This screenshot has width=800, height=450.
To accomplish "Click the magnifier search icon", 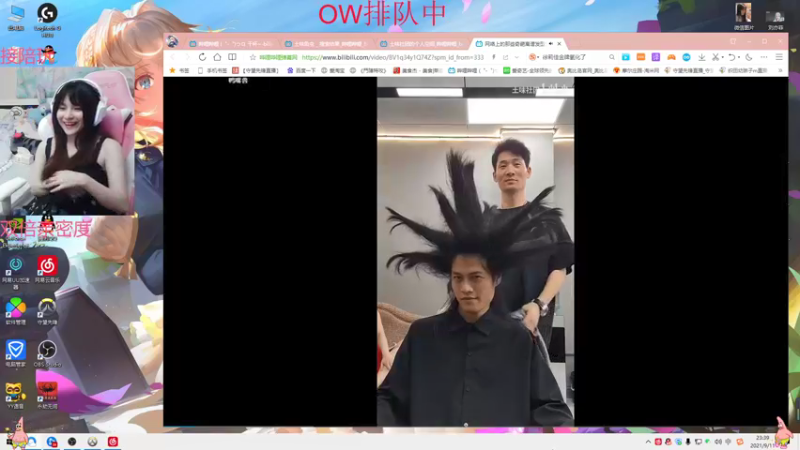I will [612, 57].
